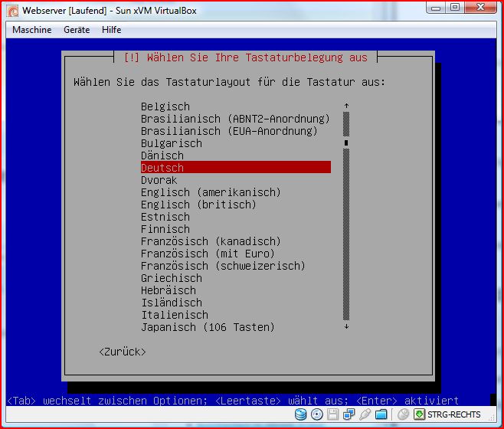This screenshot has height=429, width=504.
Task: Click the hard disk activity icon
Action: pos(301,414)
